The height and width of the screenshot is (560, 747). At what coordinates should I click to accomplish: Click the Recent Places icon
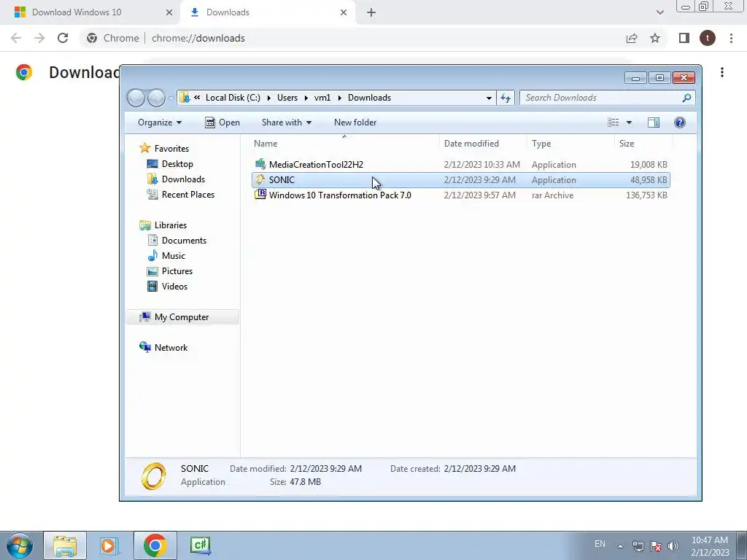(x=152, y=194)
